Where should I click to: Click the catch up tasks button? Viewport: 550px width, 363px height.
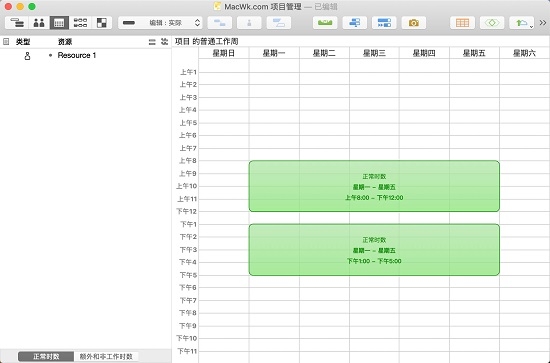coord(355,23)
